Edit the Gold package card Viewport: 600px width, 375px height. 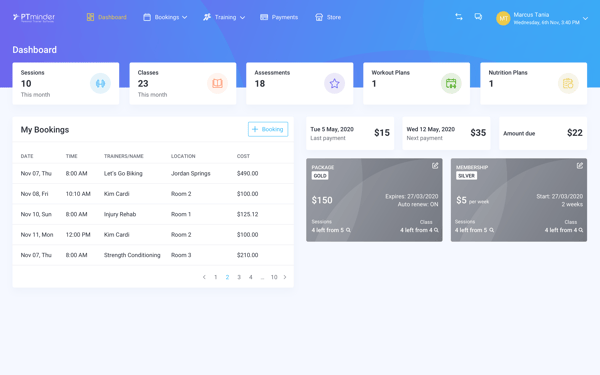(x=435, y=166)
